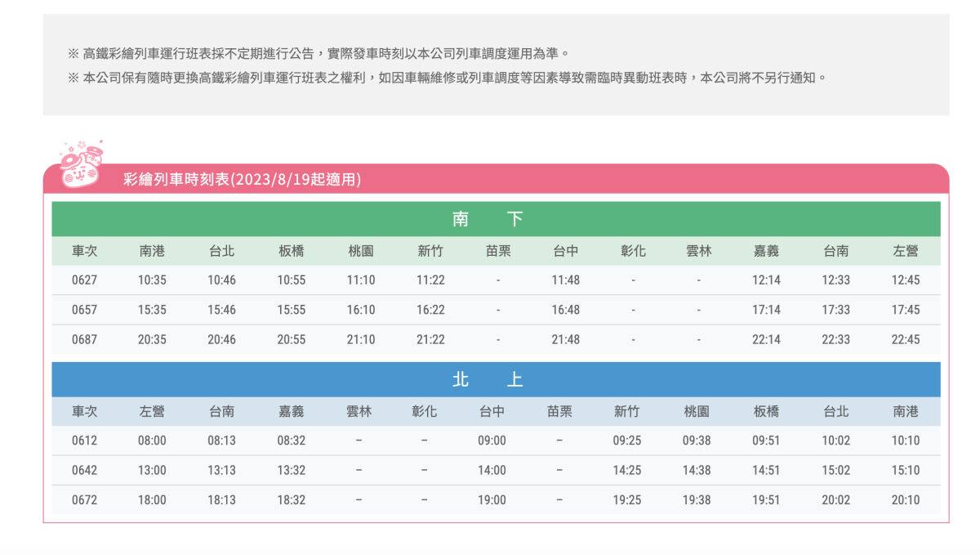Click the 09:00 台中 time of train 0612
Screen dimensions: 980x555
click(x=492, y=441)
